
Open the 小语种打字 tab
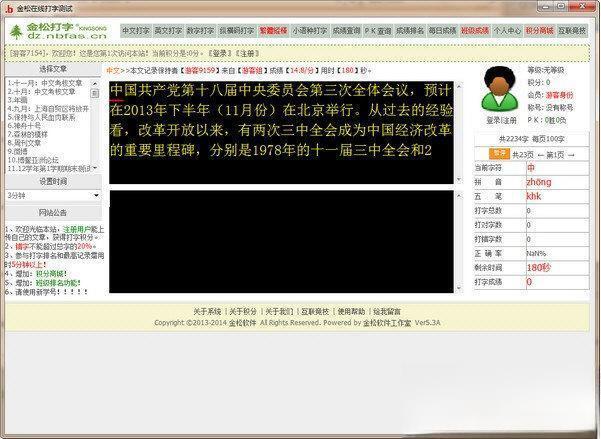point(310,31)
